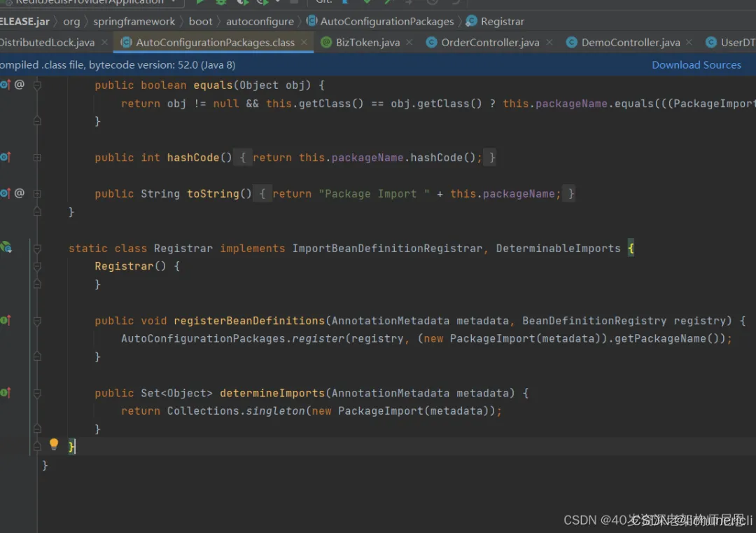Click implements gutter icon beside registerBeanDefinitions

(5, 320)
